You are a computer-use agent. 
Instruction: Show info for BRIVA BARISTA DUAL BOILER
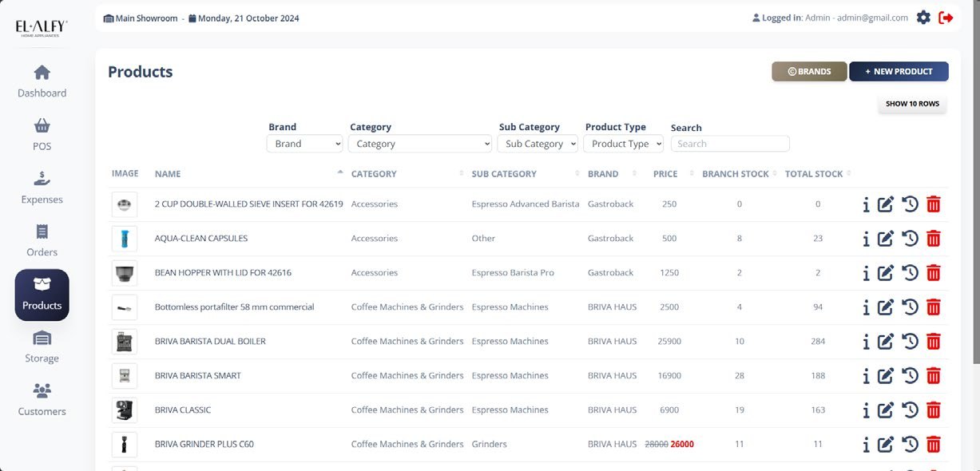click(x=866, y=342)
